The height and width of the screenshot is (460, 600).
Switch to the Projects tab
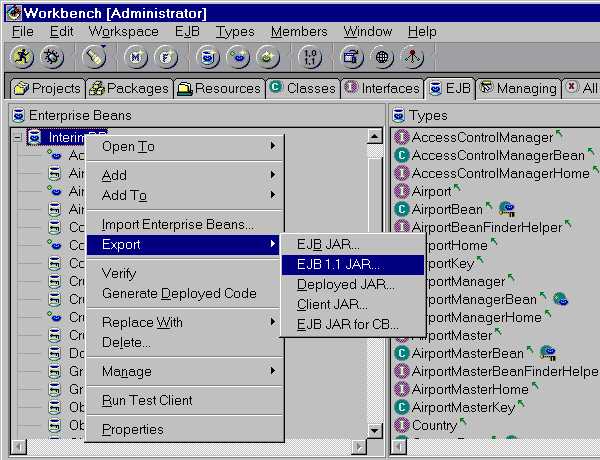click(x=48, y=88)
